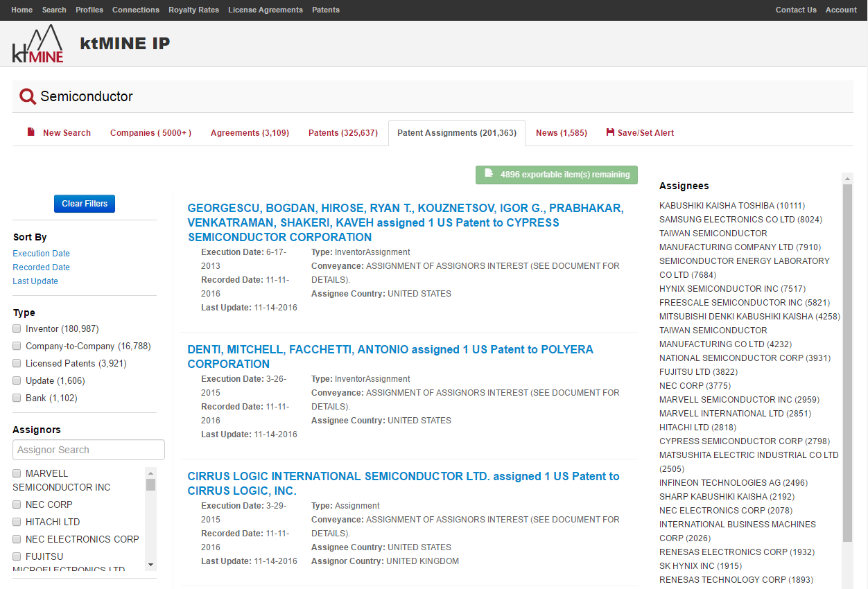
Task: Click the Assignees panel scrollbar thumb
Action: pyautogui.click(x=847, y=364)
